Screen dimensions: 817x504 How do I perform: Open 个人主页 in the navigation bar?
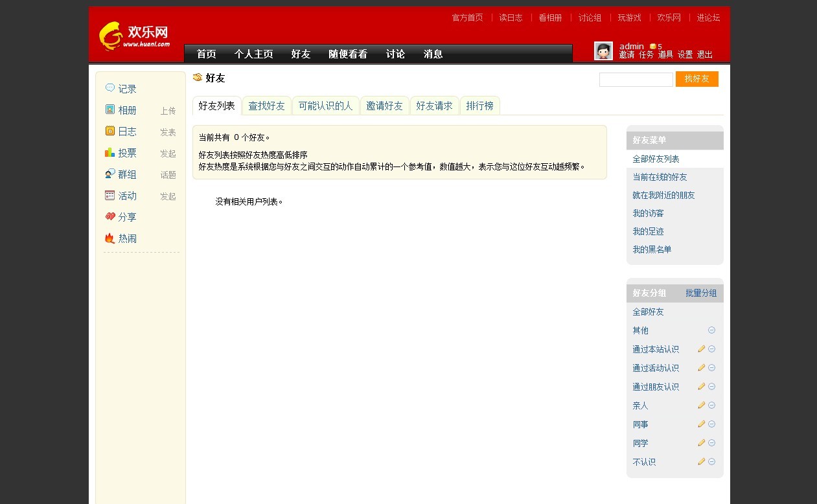point(254,54)
